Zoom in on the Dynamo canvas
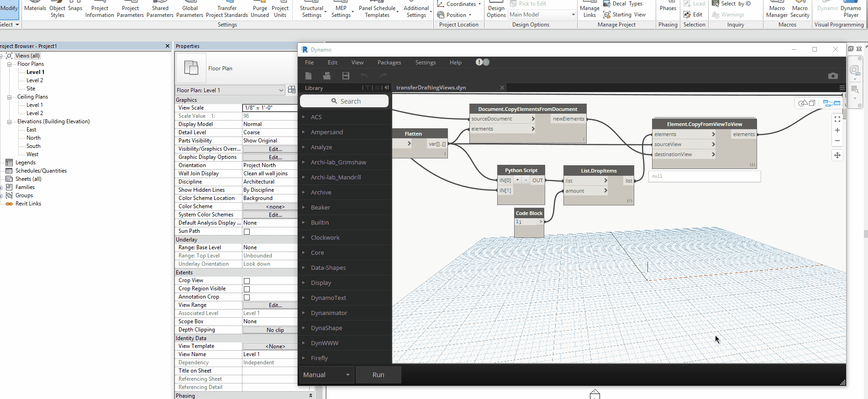 pos(837,130)
